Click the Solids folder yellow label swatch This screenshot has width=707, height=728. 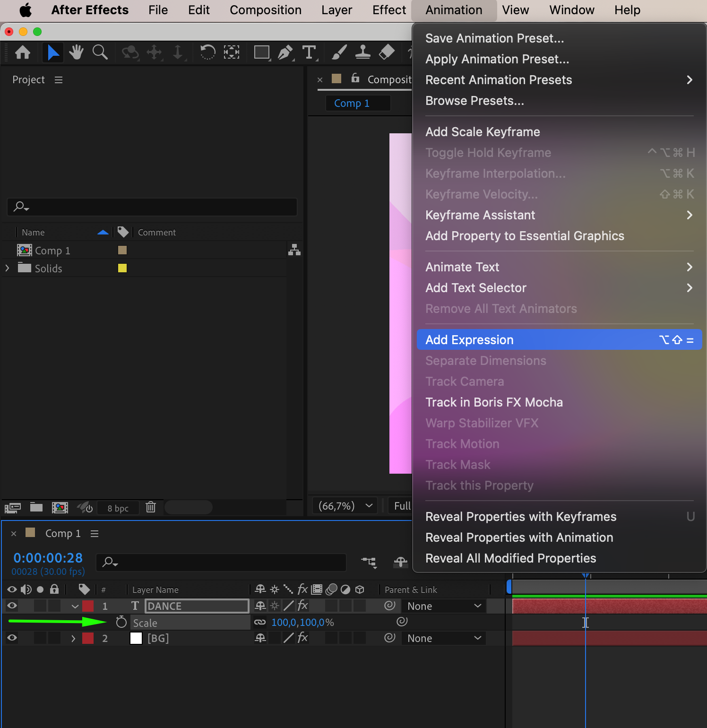pyautogui.click(x=122, y=268)
